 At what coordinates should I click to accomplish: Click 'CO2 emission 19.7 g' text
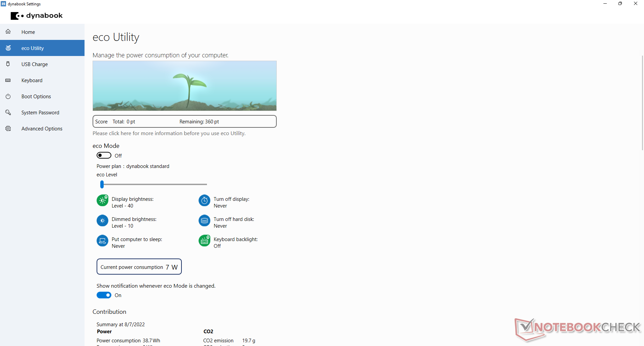point(229,341)
